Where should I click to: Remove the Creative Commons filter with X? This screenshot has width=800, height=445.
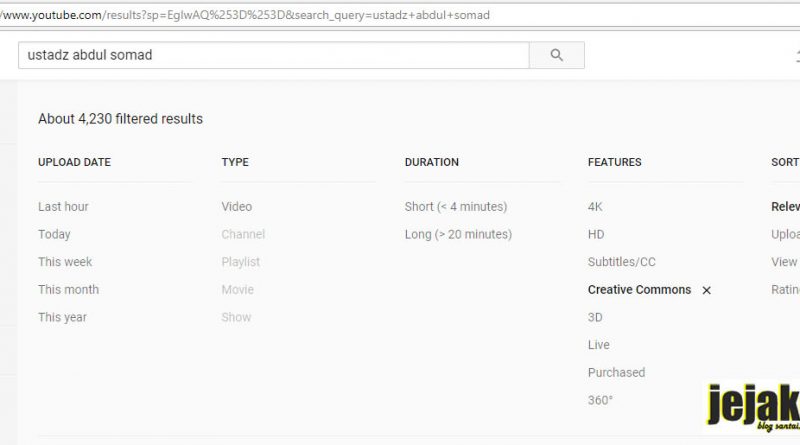(x=706, y=290)
